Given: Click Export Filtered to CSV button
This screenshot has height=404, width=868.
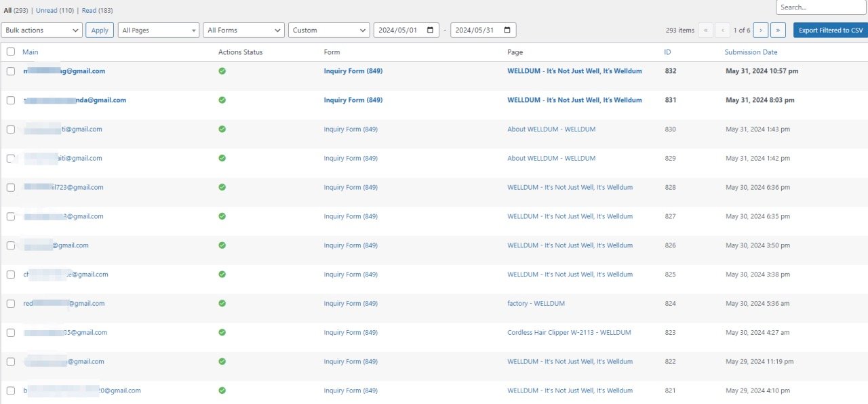Looking at the screenshot, I should click(831, 31).
